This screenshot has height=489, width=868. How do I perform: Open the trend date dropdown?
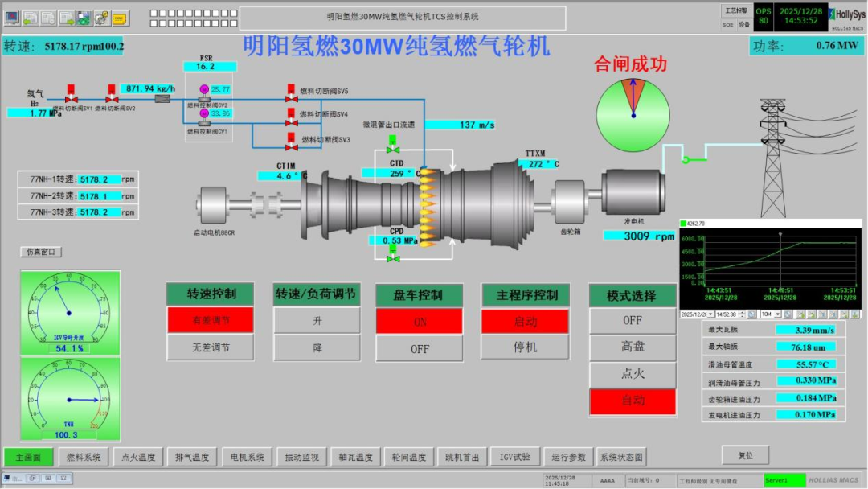710,314
